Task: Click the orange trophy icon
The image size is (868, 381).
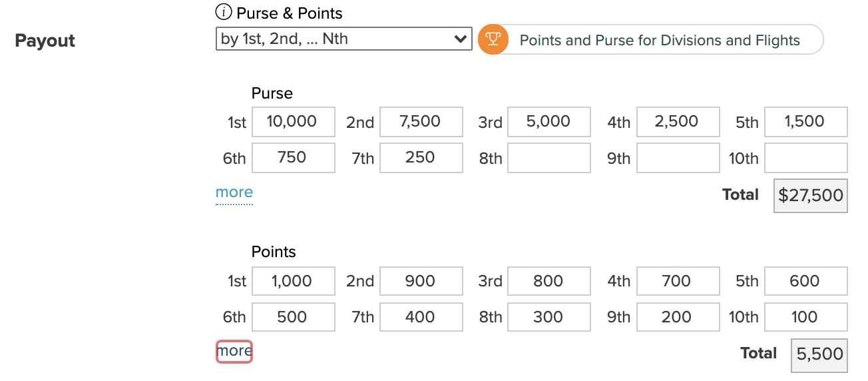Action: [493, 39]
